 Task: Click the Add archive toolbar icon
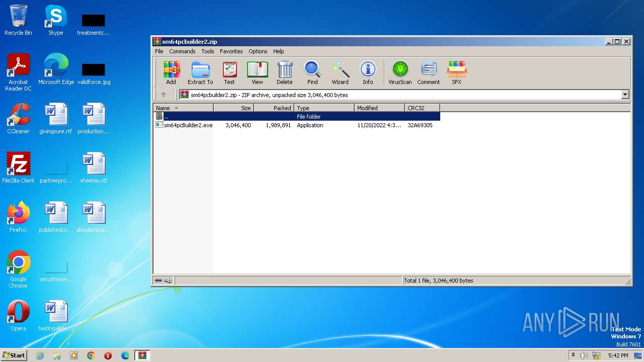click(x=171, y=73)
